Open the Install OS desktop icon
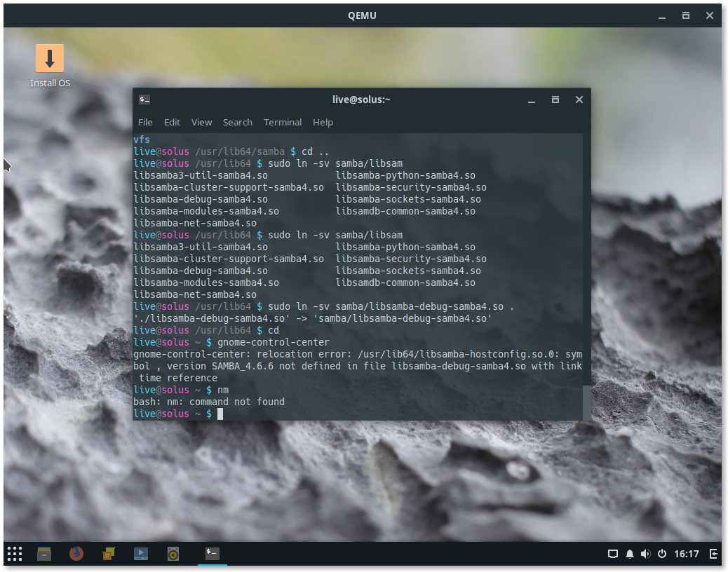Viewport: 728px width, 572px height. click(x=50, y=65)
